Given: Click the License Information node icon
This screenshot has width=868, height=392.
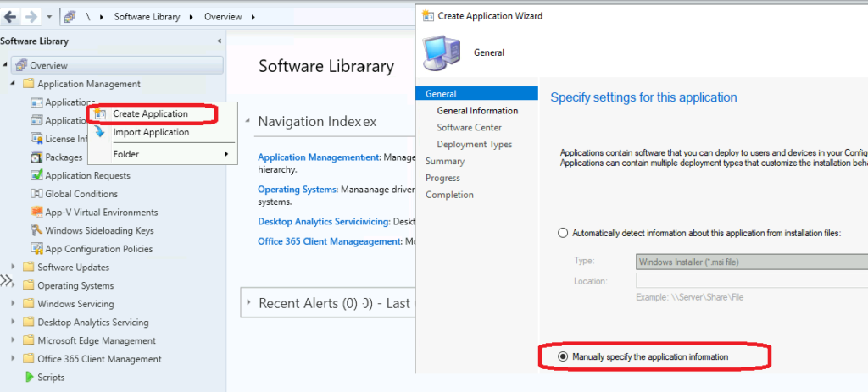Looking at the screenshot, I should coord(36,139).
